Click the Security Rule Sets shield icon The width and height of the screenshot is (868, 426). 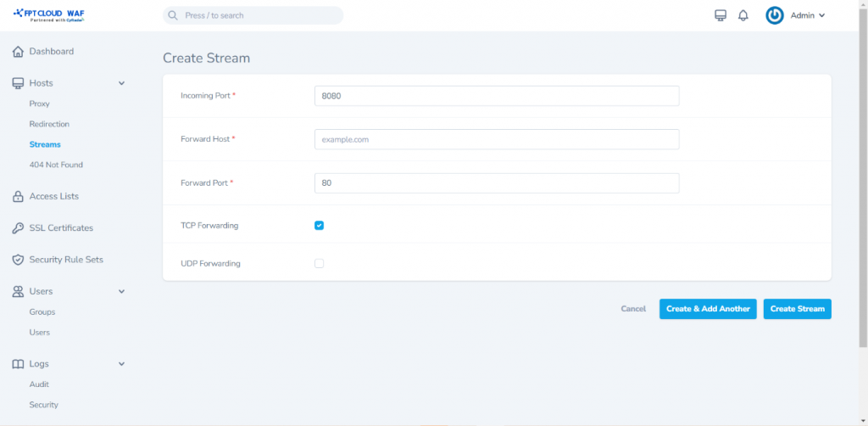pos(18,260)
